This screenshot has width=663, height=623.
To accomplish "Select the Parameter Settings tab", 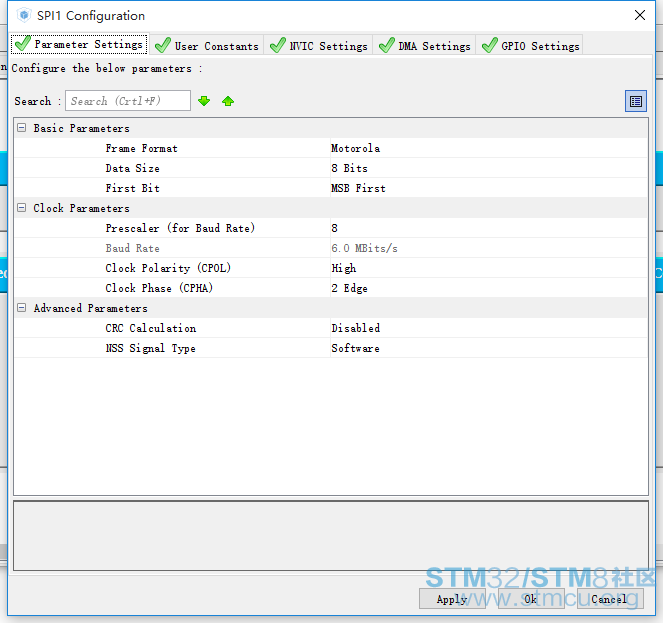I will coord(79,44).
